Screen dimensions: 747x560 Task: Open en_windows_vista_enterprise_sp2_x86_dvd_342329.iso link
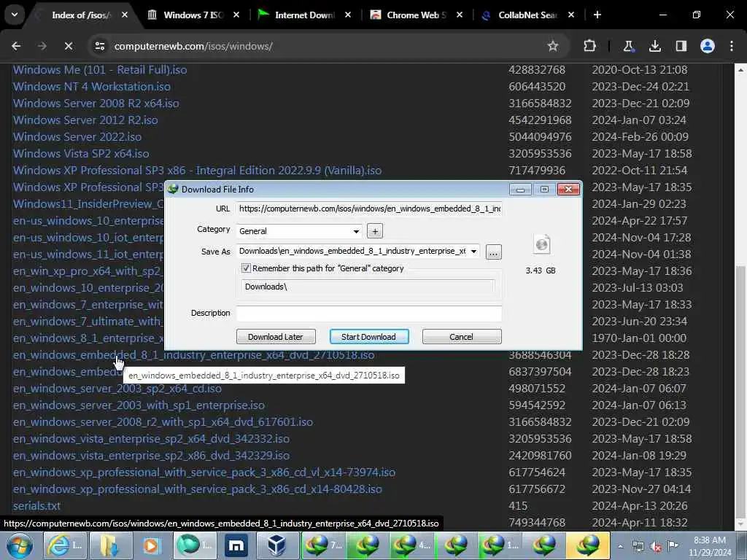[151, 456]
